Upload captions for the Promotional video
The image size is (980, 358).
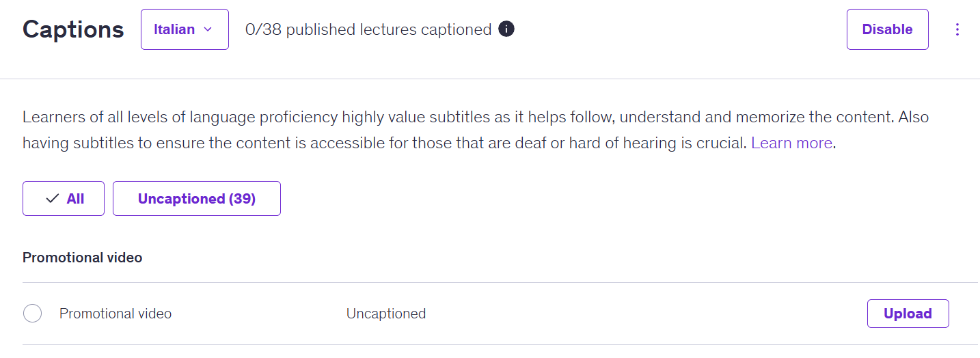click(908, 314)
